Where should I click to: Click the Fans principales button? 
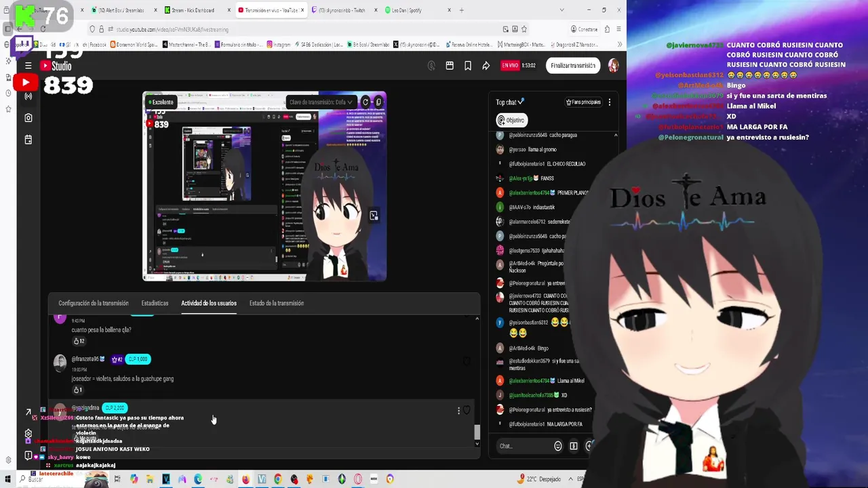click(x=584, y=102)
